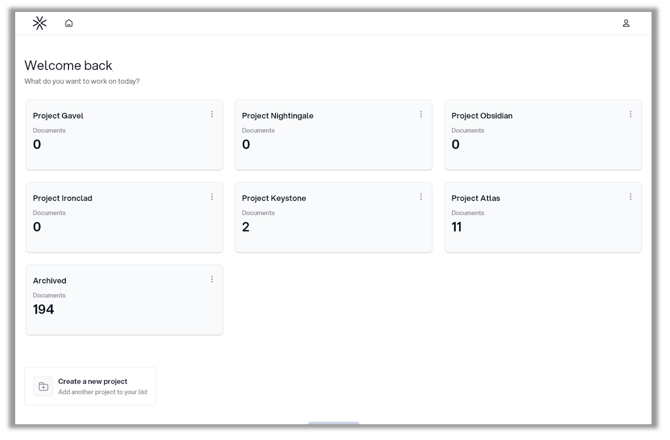Open the Project Gavel card
The width and height of the screenshot is (670, 440).
pos(124,135)
